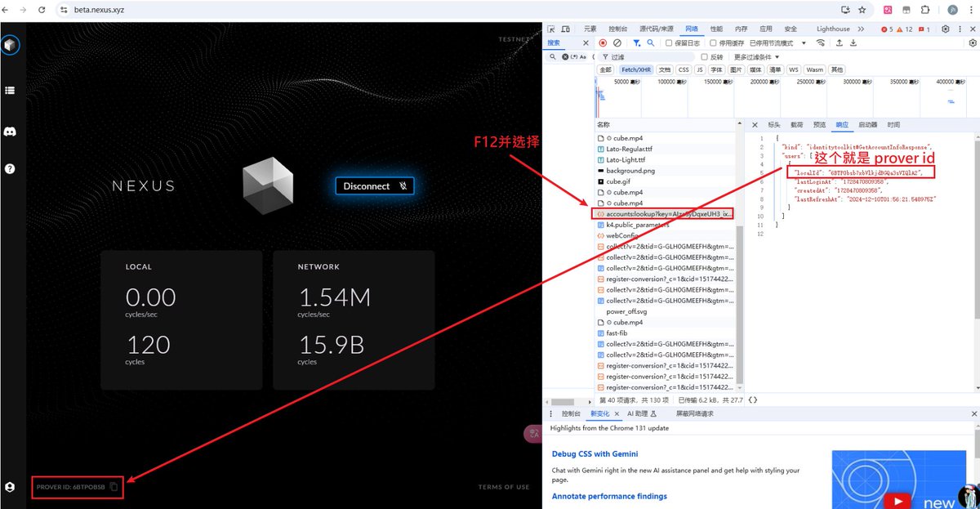Close the request details pane

tap(755, 125)
